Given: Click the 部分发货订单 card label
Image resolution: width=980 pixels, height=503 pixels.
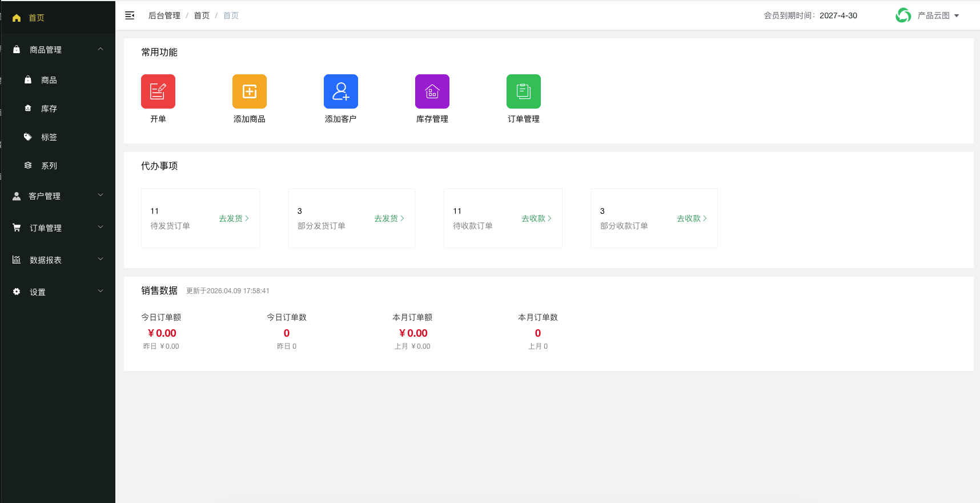Looking at the screenshot, I should [322, 226].
